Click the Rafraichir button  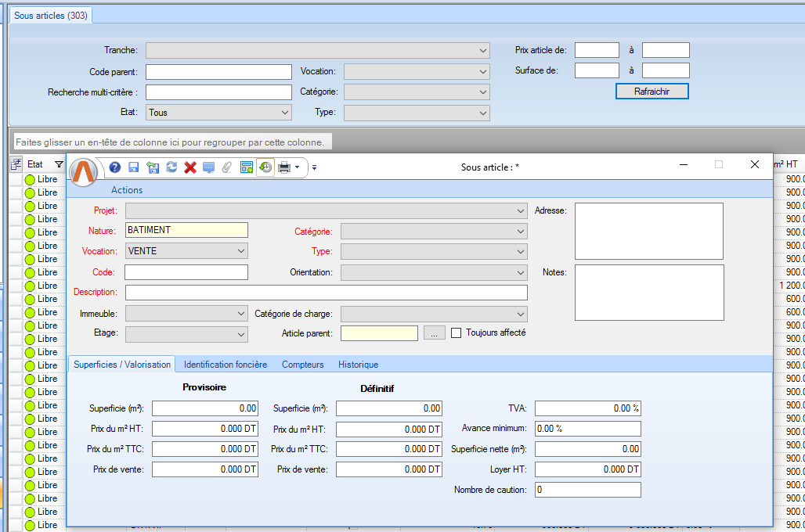click(652, 92)
